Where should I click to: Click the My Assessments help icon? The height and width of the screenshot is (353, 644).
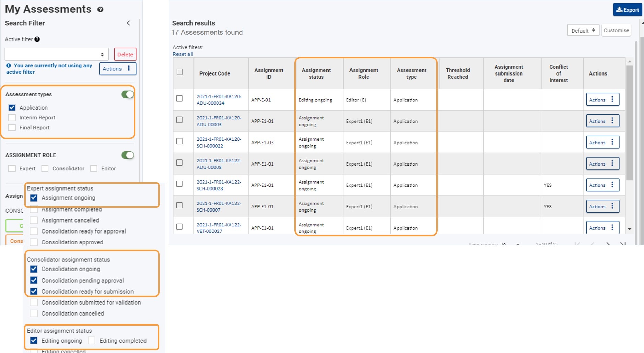(100, 10)
